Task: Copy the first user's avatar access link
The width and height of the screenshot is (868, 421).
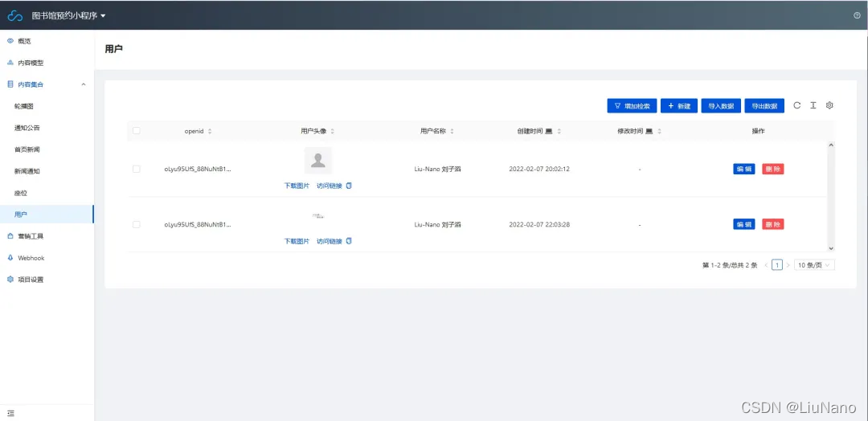Action: pyautogui.click(x=349, y=186)
